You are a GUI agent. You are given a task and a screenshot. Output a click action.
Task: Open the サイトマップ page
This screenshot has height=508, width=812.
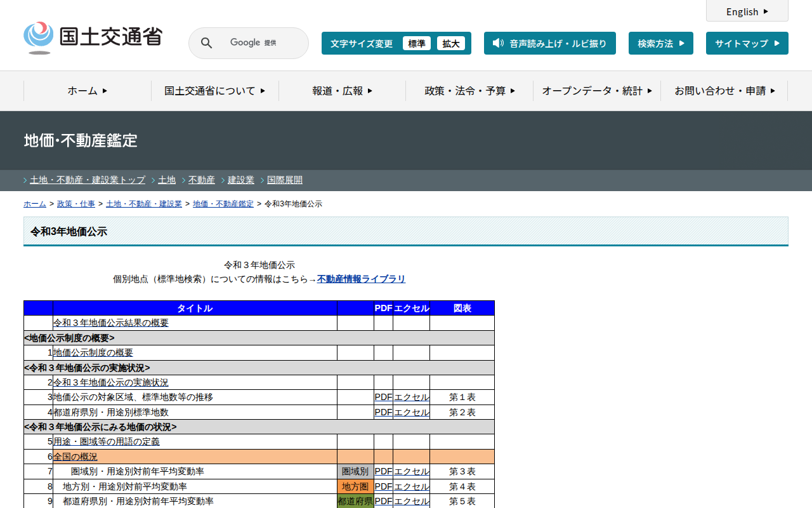(747, 43)
